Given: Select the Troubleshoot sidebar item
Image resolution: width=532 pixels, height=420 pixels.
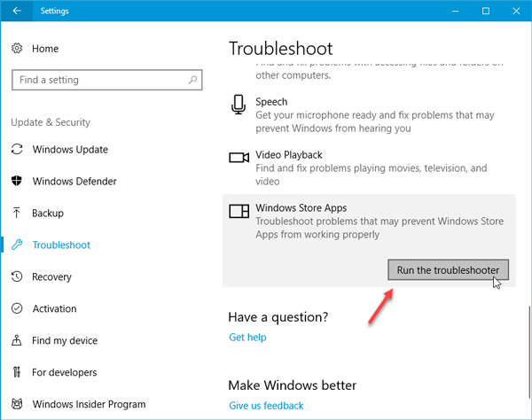Looking at the screenshot, I should coord(61,245).
